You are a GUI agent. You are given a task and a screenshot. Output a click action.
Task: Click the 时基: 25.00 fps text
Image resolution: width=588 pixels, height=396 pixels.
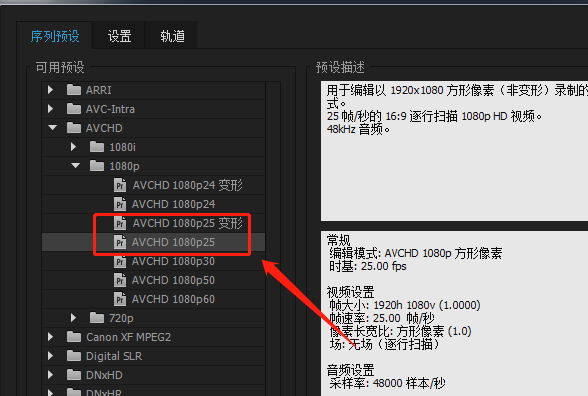pyautogui.click(x=368, y=266)
